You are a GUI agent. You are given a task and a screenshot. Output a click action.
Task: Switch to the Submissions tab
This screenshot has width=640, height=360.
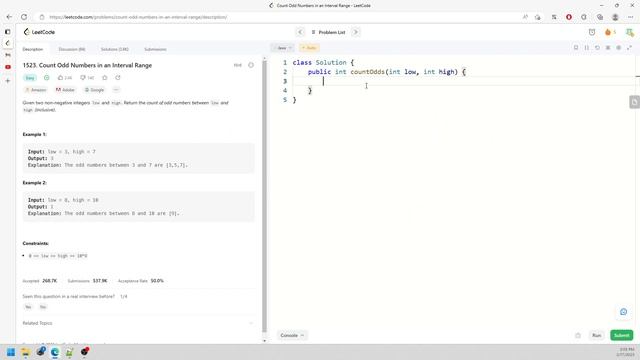click(x=155, y=49)
